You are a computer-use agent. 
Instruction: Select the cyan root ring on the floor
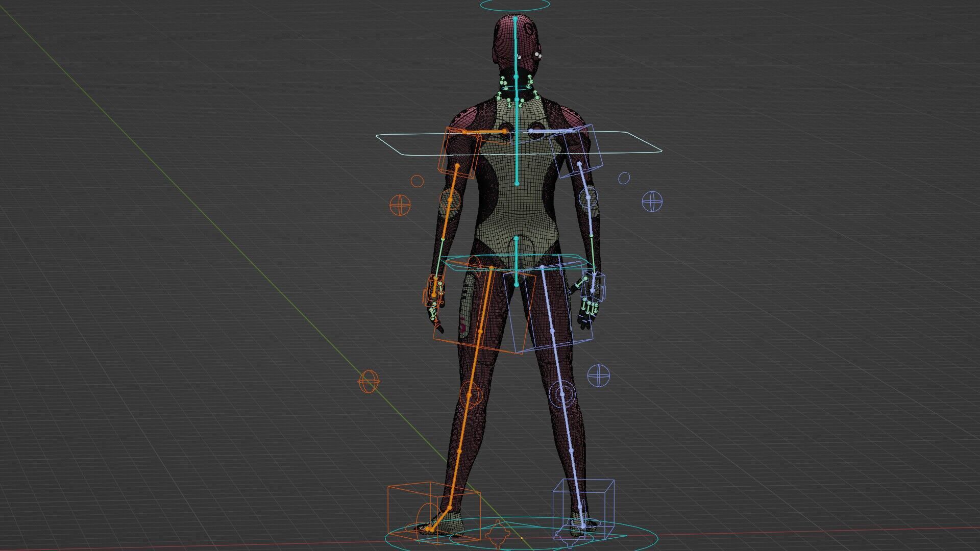click(x=521, y=534)
